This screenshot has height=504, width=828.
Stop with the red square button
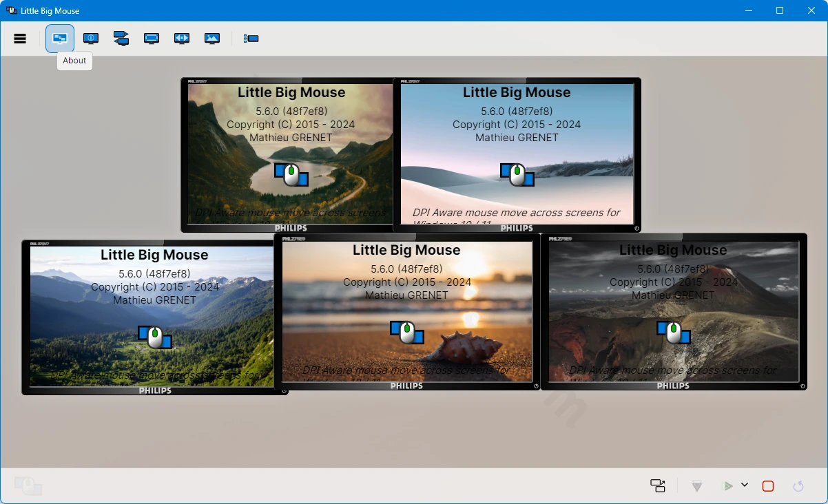tap(768, 486)
